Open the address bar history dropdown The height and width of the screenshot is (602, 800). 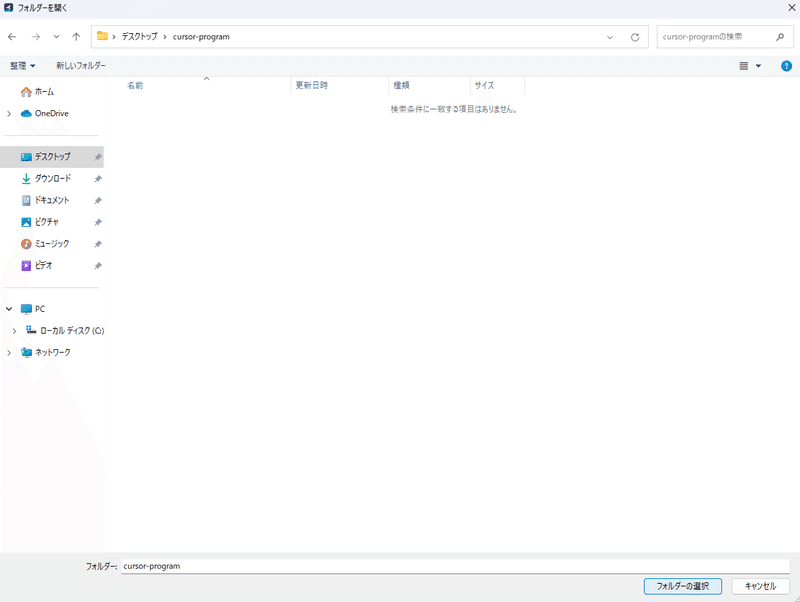point(610,37)
